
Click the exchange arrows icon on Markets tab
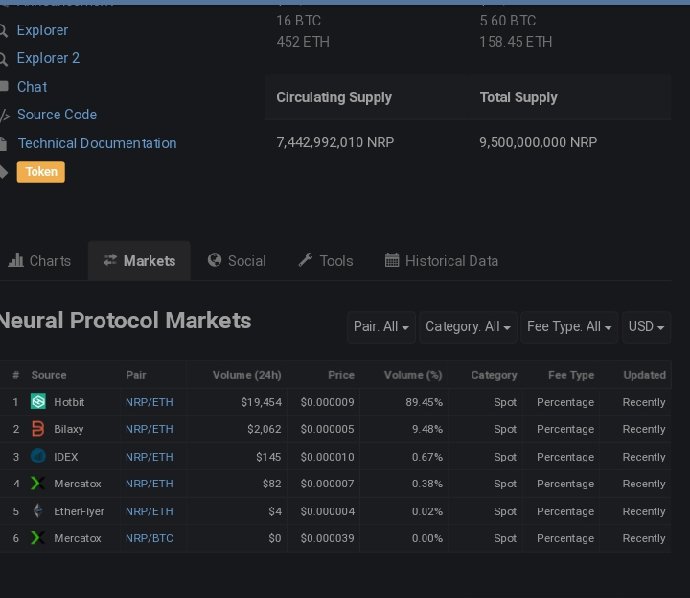pos(110,260)
